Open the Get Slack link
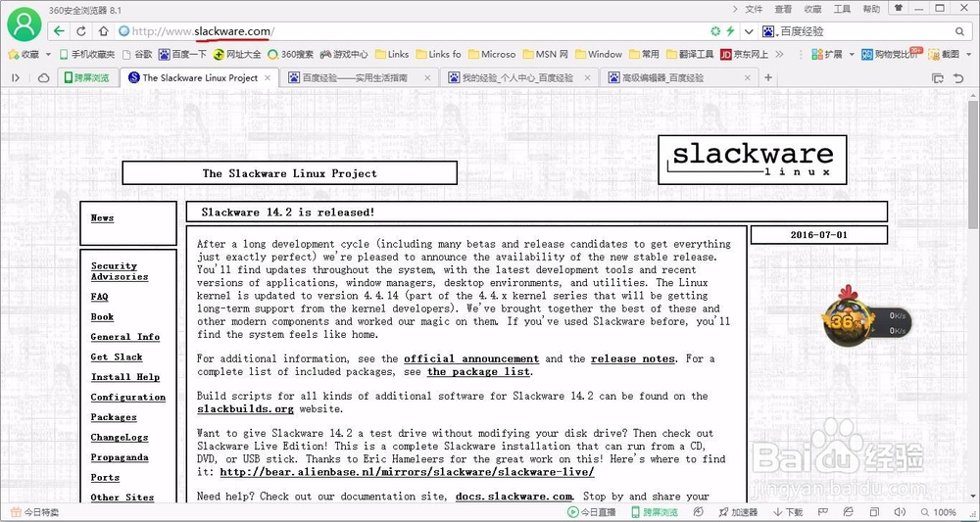Screen dimensions: 980x522 point(117,357)
